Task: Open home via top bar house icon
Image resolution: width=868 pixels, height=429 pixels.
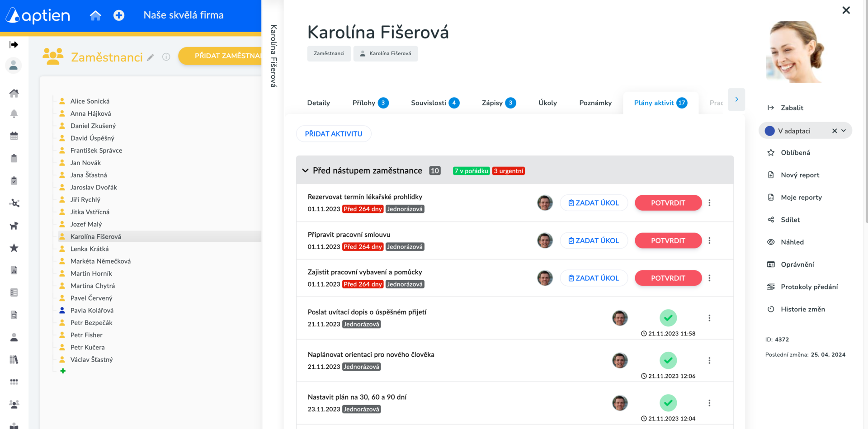Action: click(95, 15)
